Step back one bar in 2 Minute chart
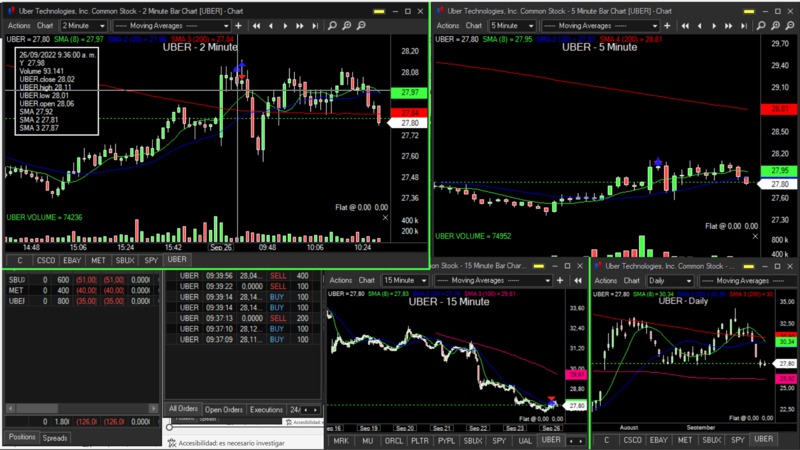The image size is (800, 450). 271,26
